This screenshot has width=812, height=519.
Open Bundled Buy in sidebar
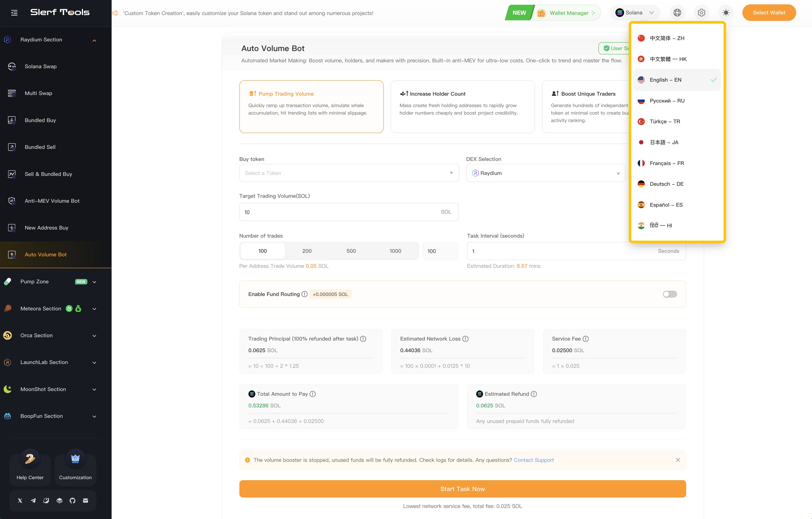coord(40,120)
